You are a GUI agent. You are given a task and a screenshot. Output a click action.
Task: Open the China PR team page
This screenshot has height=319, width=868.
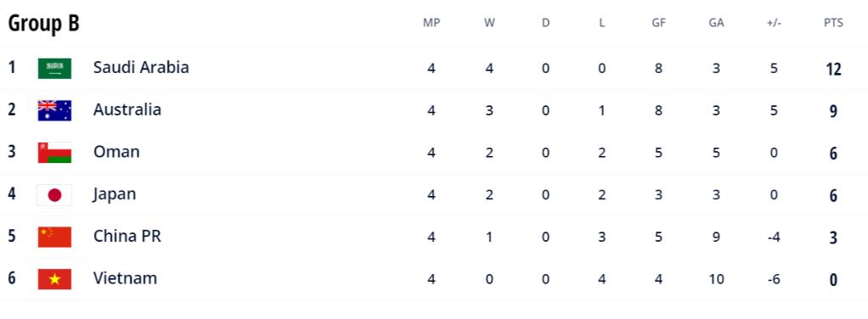[127, 236]
